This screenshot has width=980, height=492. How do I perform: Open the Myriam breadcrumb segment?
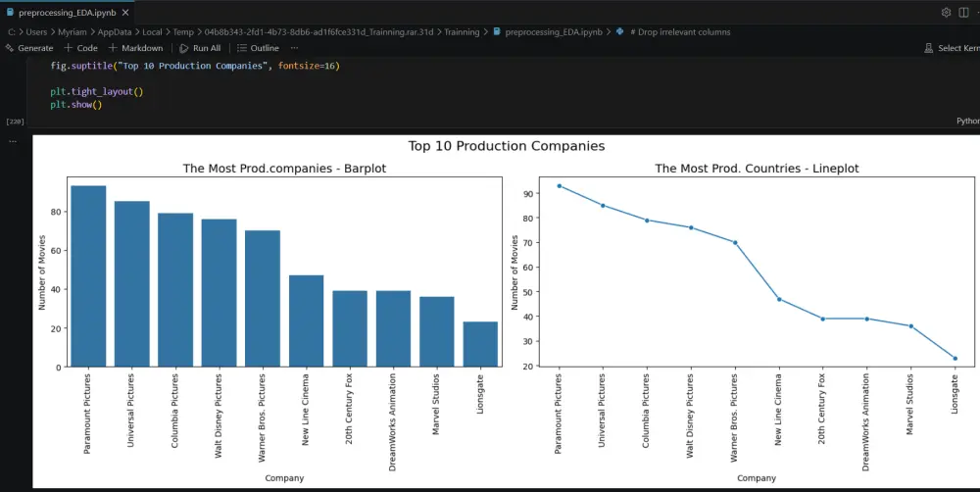click(x=73, y=32)
